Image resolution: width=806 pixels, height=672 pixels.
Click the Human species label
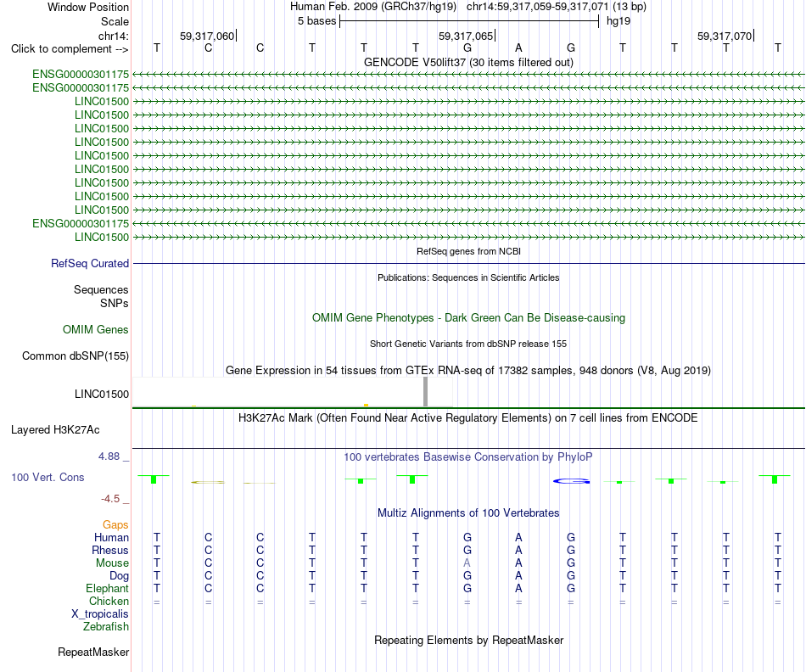click(x=111, y=537)
